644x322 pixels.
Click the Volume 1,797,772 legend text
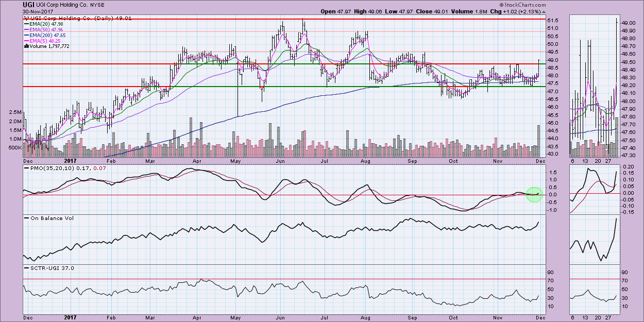pyautogui.click(x=50, y=46)
